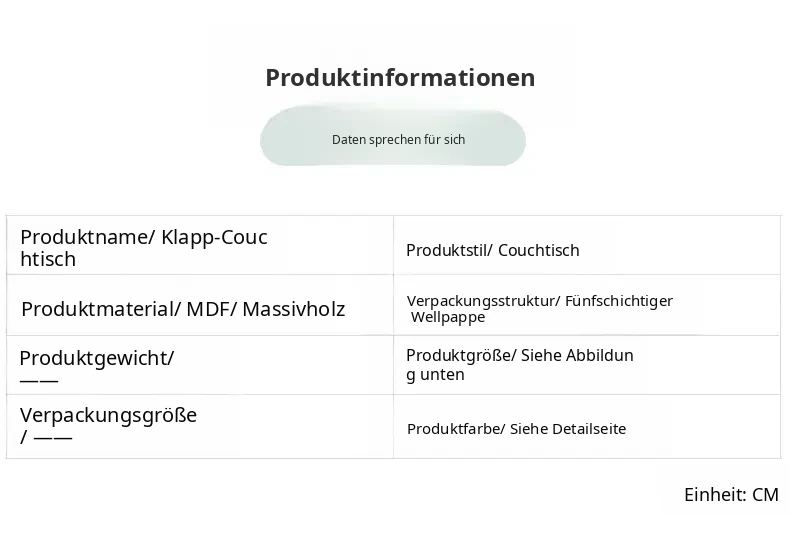Select the Produktstil Couchtisch cell

[x=587, y=246]
